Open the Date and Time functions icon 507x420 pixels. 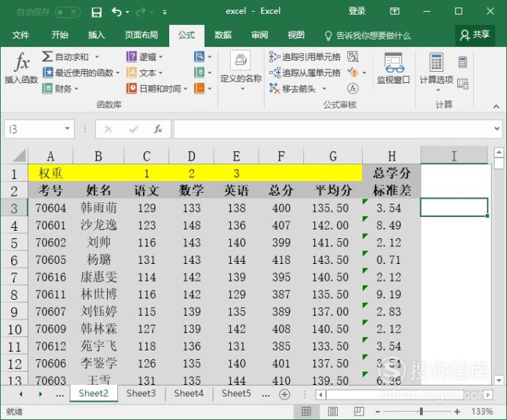click(x=131, y=88)
